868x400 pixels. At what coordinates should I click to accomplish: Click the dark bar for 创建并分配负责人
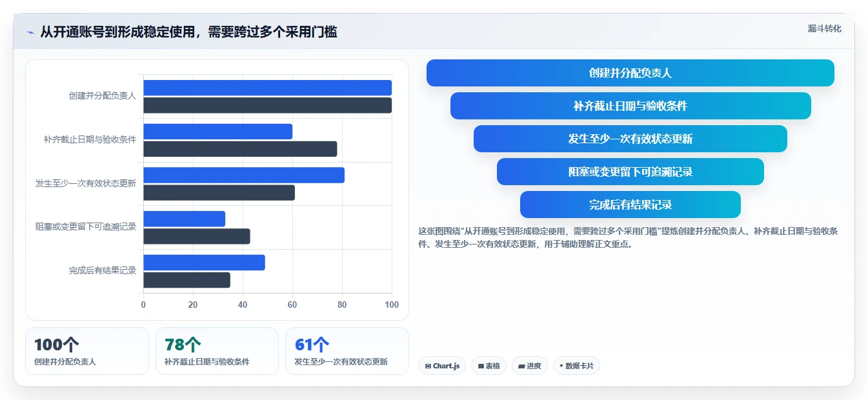pos(267,105)
